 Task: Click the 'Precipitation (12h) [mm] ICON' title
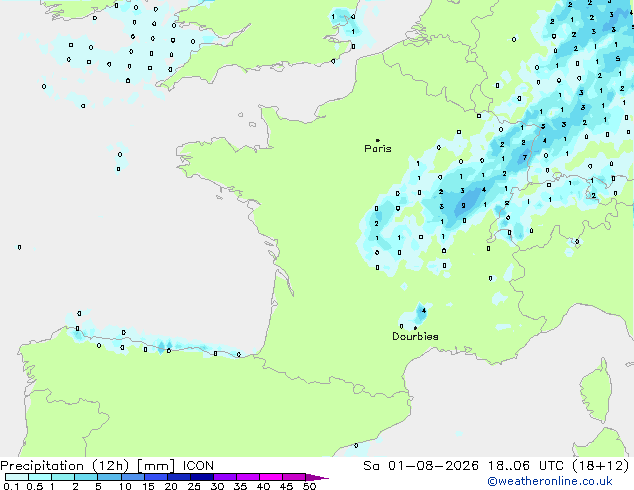tap(107, 466)
